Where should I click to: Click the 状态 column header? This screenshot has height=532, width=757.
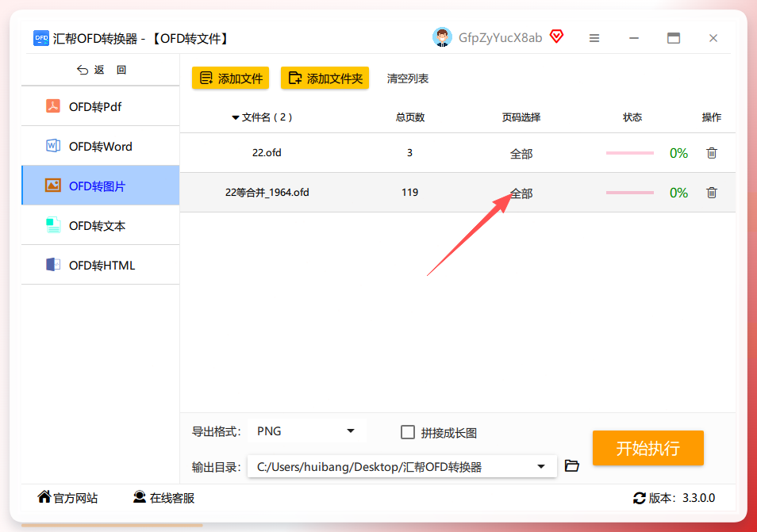[x=632, y=117]
